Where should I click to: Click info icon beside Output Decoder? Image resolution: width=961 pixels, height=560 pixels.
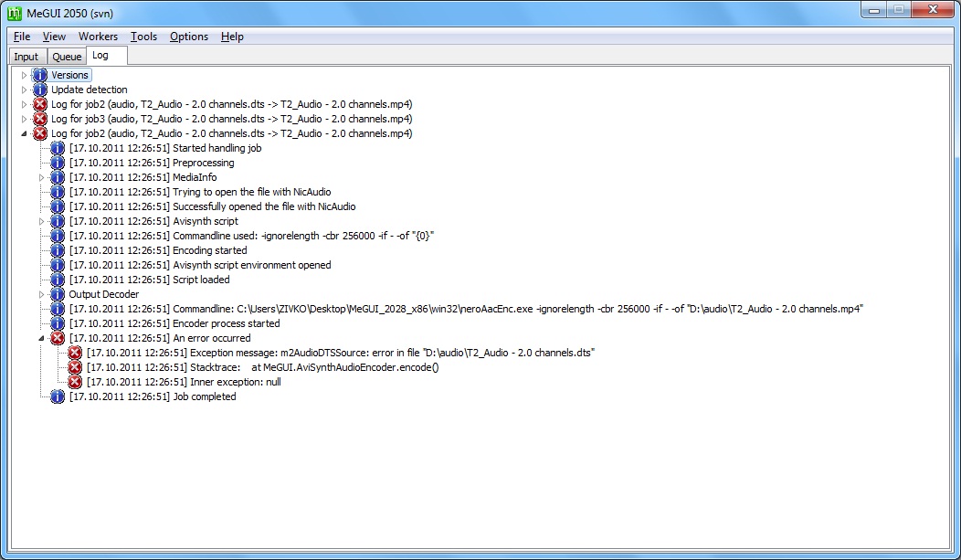57,294
